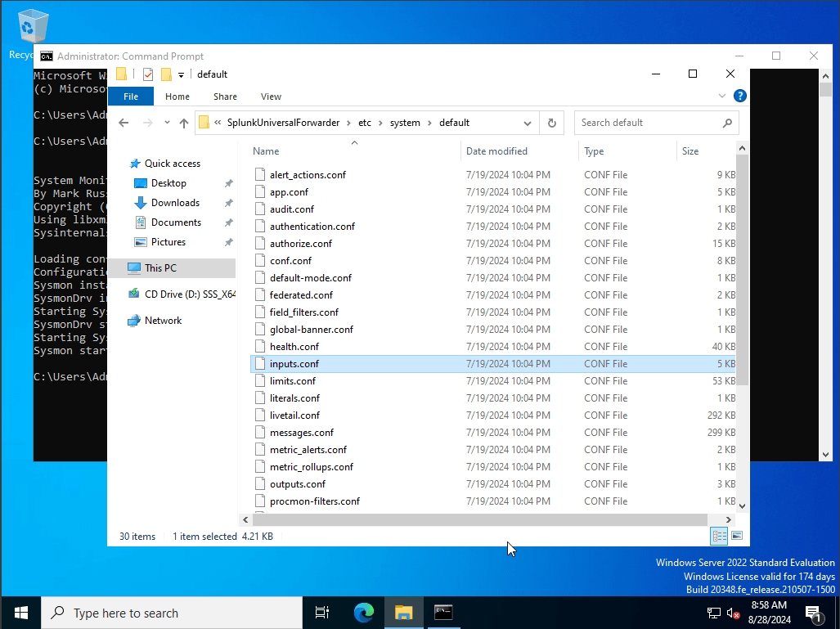Viewport: 840px width, 629px height.
Task: Switch to Large icons view in status bar
Action: [737, 536]
